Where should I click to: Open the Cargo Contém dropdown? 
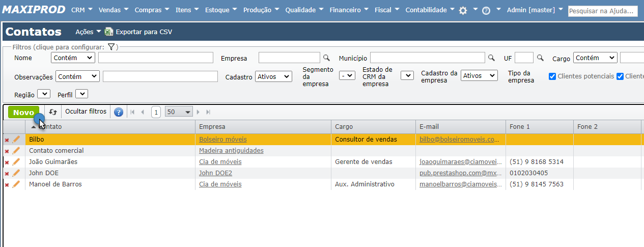tap(595, 58)
